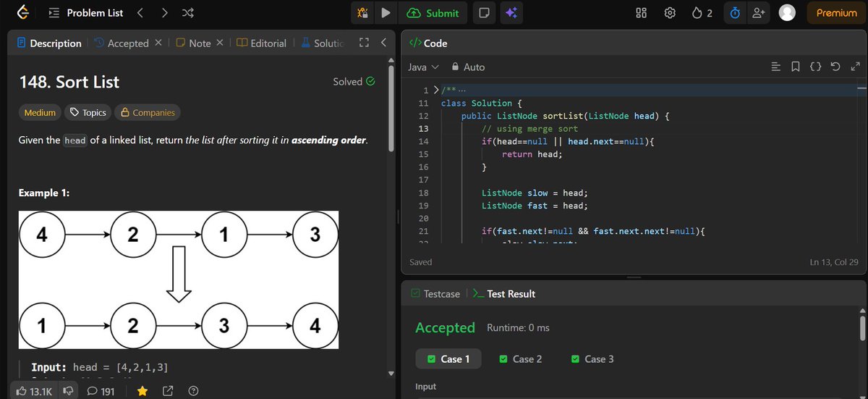Image resolution: width=868 pixels, height=399 pixels.
Task: Format code with the align icon
Action: point(776,67)
